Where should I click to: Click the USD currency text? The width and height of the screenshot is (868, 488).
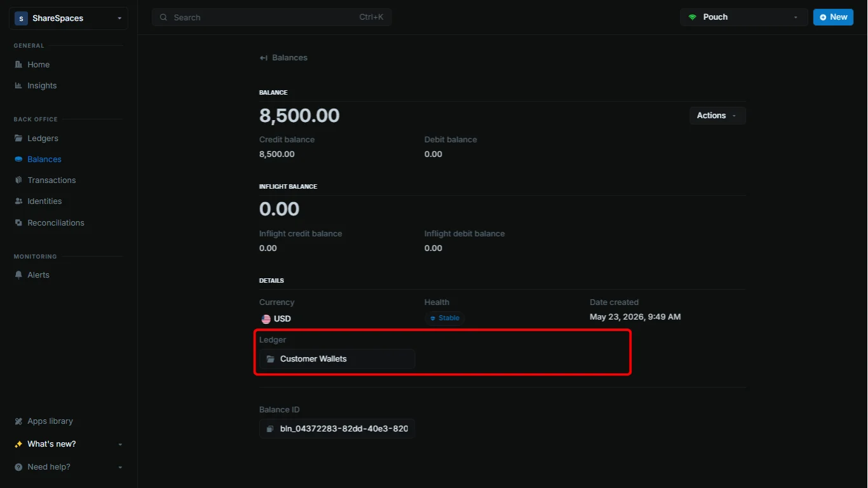pos(282,319)
